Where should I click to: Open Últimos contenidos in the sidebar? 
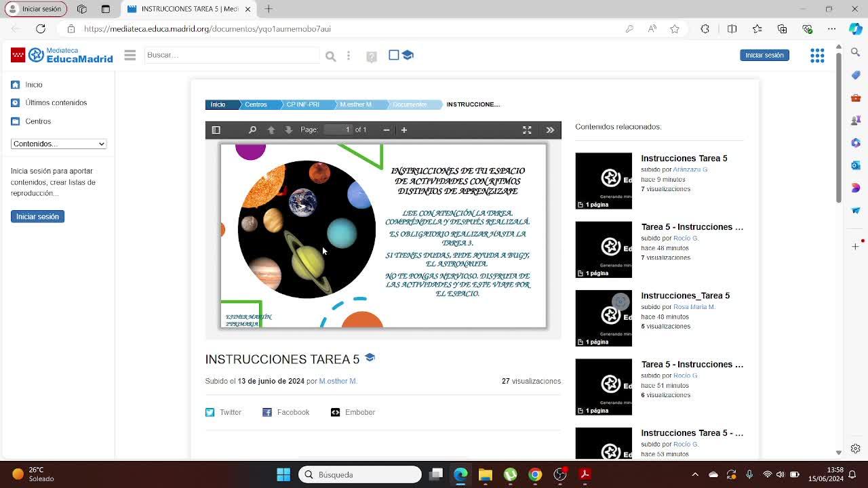tap(56, 103)
